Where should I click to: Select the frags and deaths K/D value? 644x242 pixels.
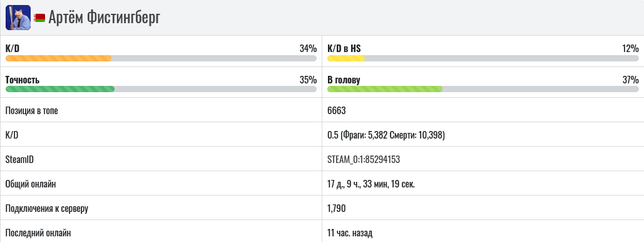coord(386,135)
